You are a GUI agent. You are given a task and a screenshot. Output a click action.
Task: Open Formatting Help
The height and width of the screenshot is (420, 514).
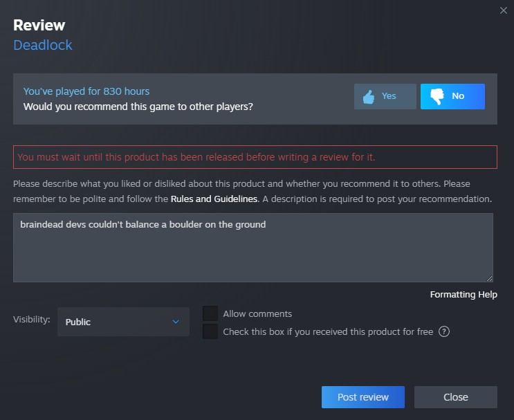pyautogui.click(x=463, y=295)
